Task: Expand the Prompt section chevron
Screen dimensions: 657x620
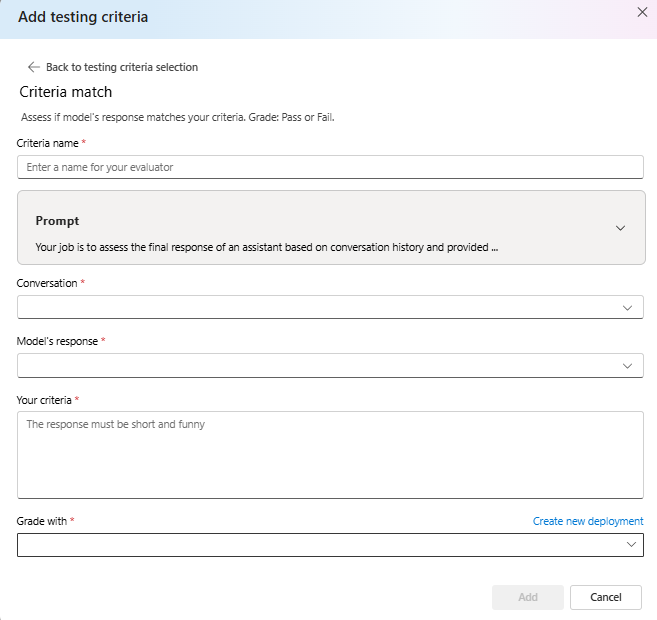Action: click(x=620, y=228)
